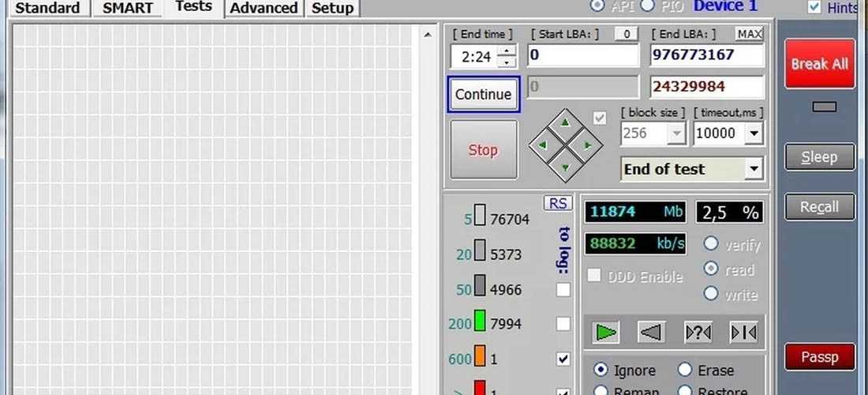Expand the End of test dropdown
The width and height of the screenshot is (868, 395).
[x=754, y=169]
